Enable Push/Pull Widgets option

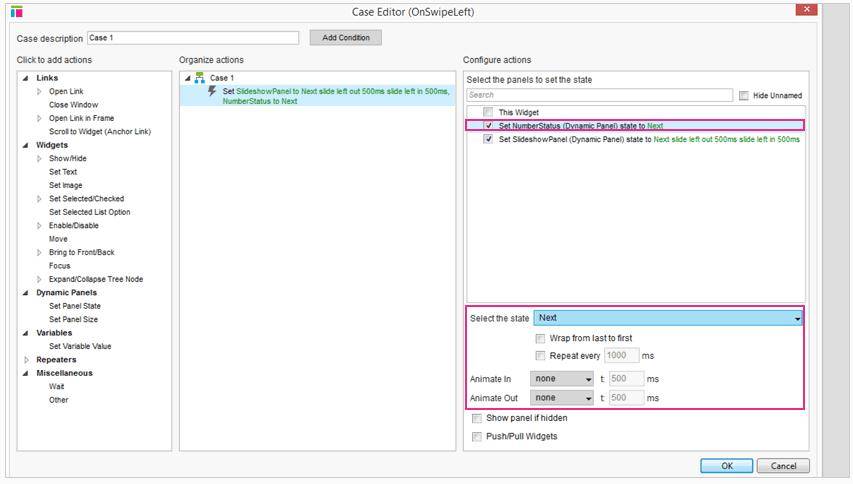(477, 436)
